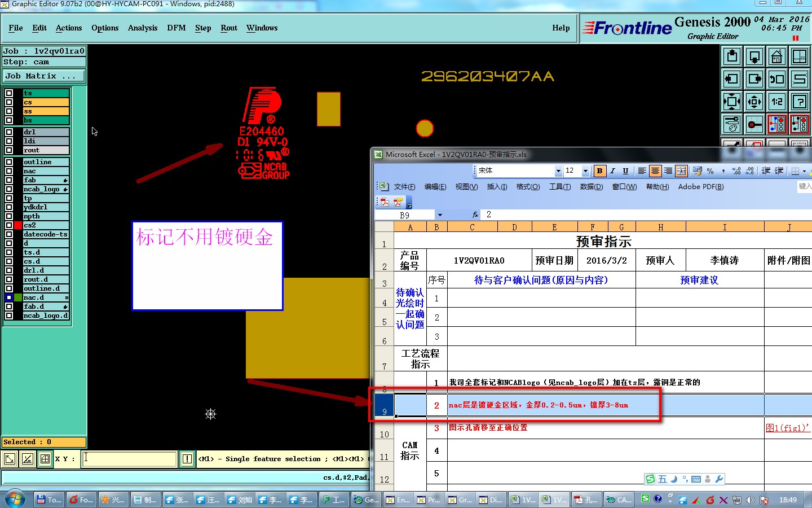Click the grid snap icon beside X Y
Viewport: 812px width, 508px height.
(45, 459)
